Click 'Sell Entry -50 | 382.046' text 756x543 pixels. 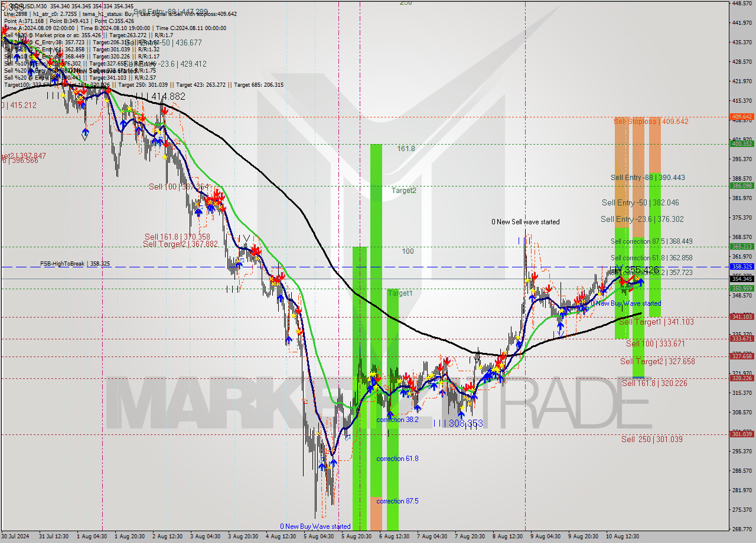[640, 203]
